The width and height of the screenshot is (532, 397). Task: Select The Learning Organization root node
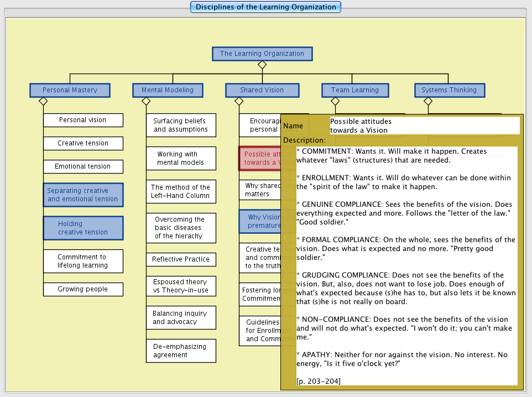pyautogui.click(x=262, y=54)
